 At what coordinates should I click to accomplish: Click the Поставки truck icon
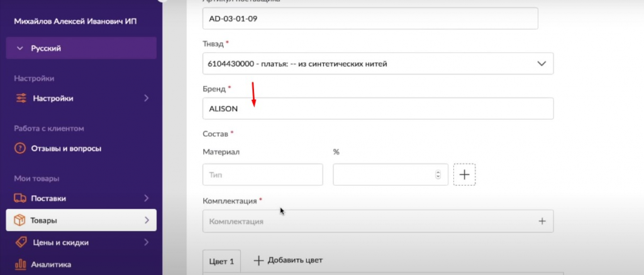pos(20,198)
